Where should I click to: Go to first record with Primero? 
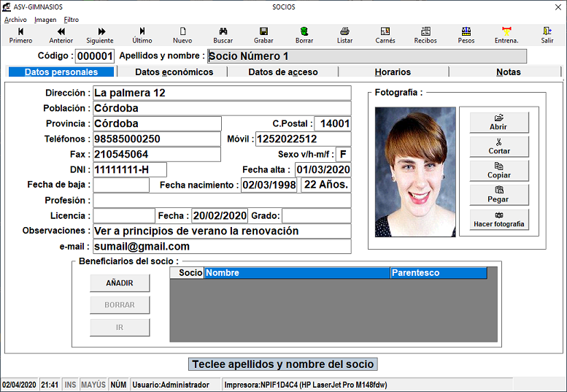[x=20, y=35]
